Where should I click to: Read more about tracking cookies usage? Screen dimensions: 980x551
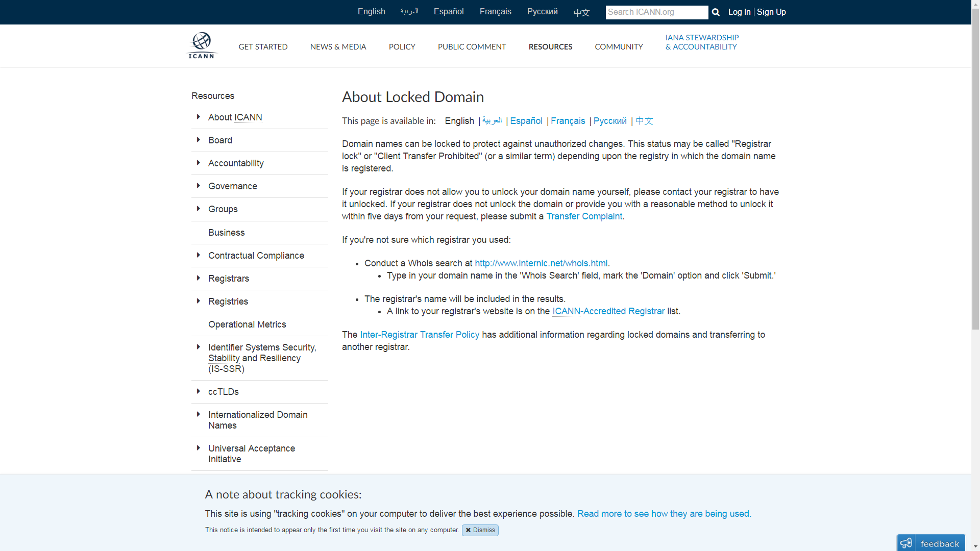[664, 514]
